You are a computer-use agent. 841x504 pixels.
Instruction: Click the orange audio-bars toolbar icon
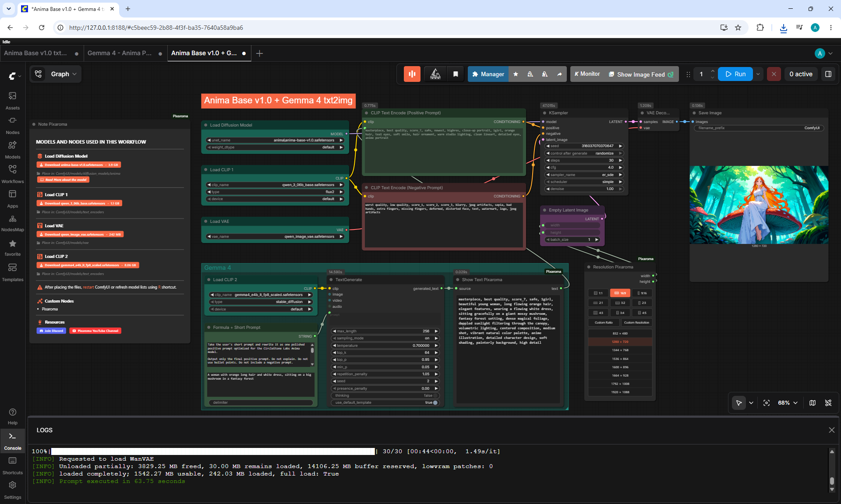[412, 74]
